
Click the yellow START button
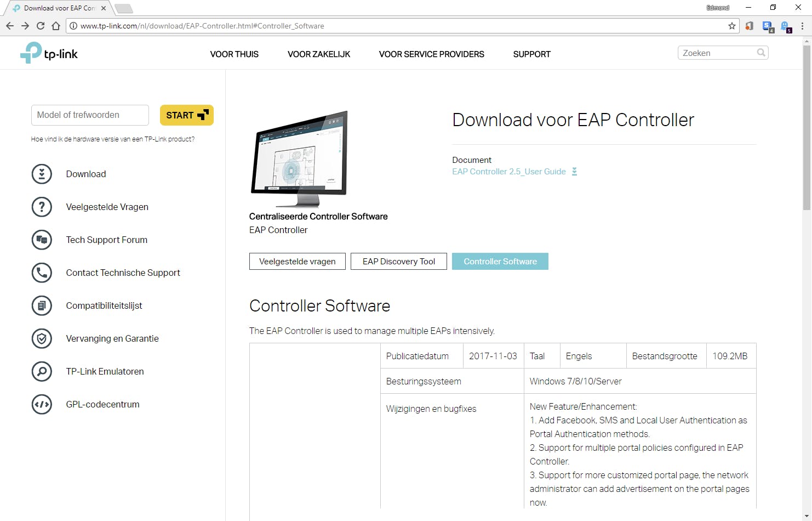[x=187, y=115]
